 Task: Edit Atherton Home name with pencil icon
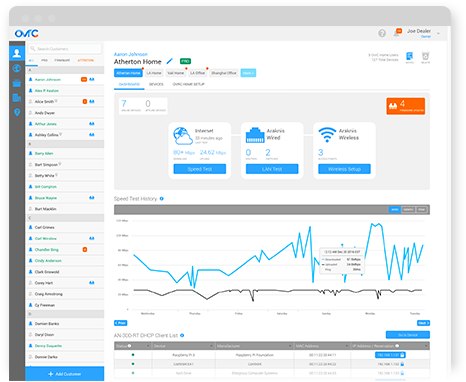(x=170, y=61)
